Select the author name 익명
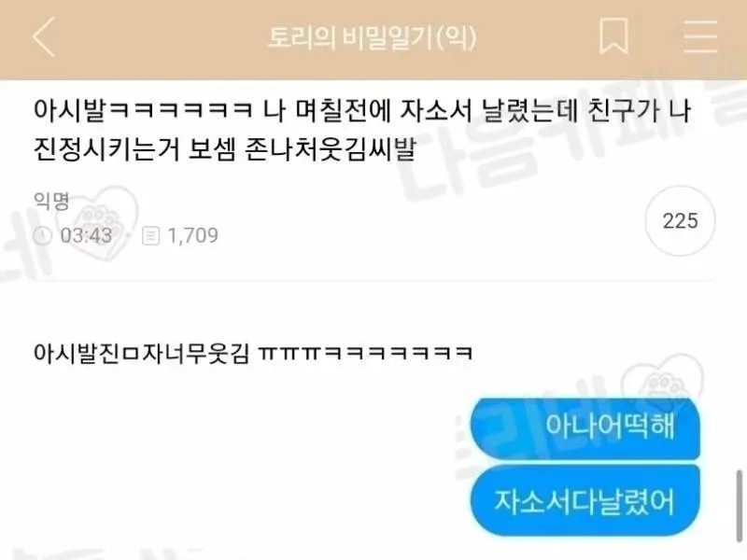The image size is (747, 560). pyautogui.click(x=51, y=201)
